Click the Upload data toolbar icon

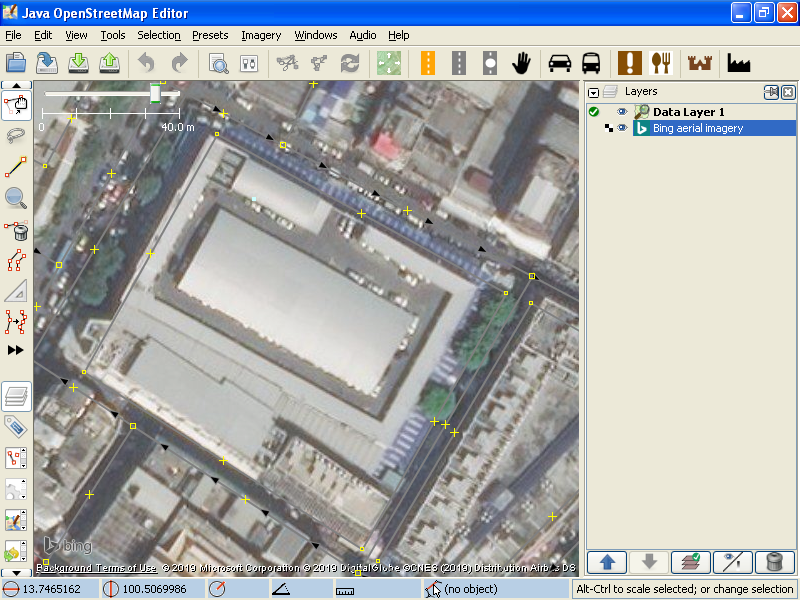click(x=109, y=63)
